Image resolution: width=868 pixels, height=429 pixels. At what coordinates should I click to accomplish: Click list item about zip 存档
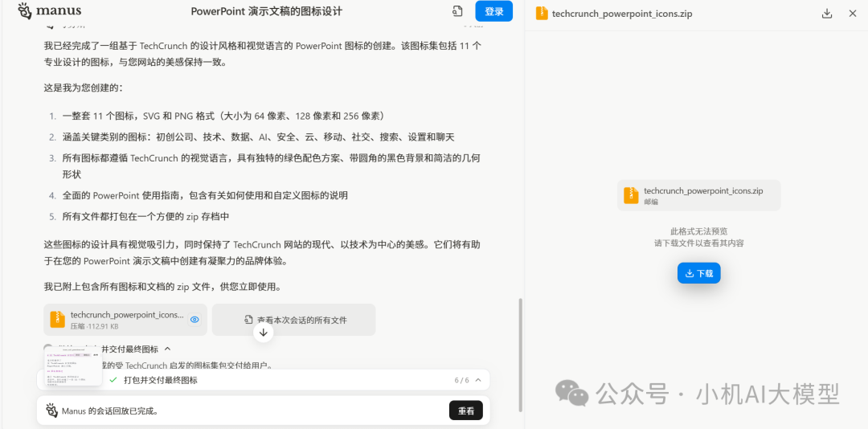tap(145, 216)
